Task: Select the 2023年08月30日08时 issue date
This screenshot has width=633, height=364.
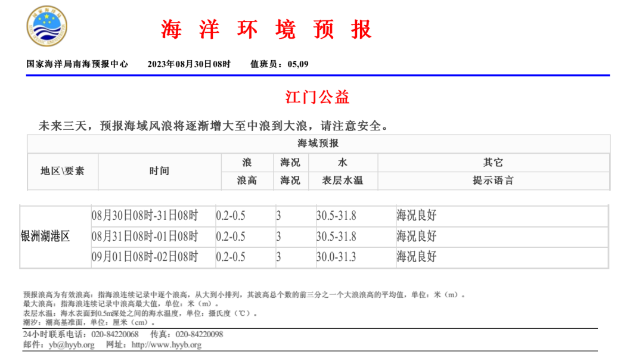Action: 189,64
